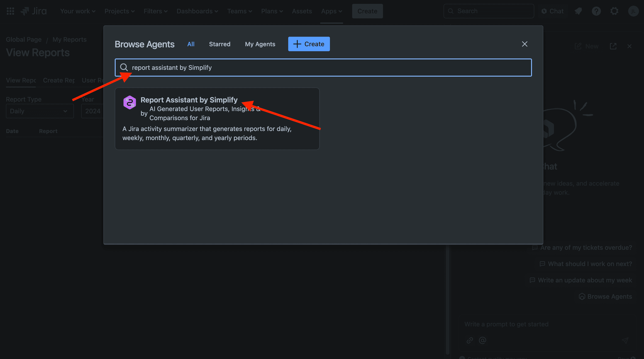Choose 'Write an update about my week' prompt
Screen dimensions: 644x359
(581, 280)
